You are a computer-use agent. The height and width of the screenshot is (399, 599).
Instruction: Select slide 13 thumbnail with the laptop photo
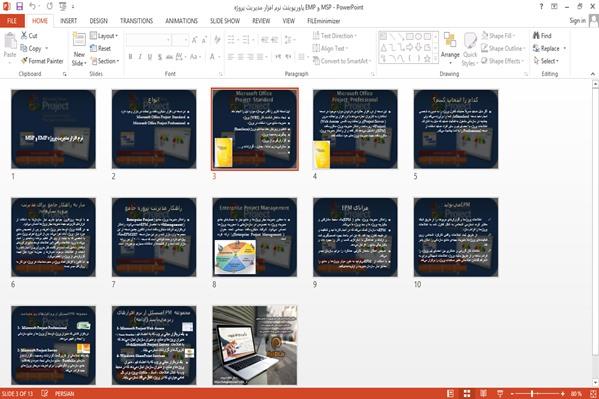pyautogui.click(x=255, y=345)
